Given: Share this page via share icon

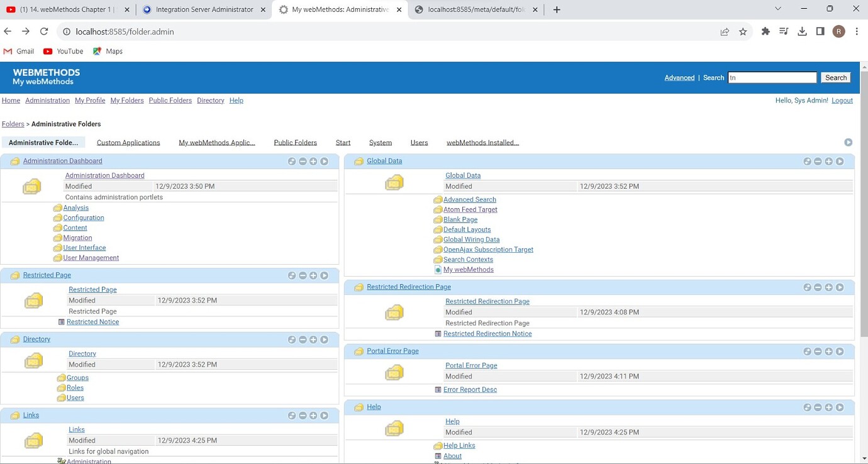Looking at the screenshot, I should tap(725, 31).
